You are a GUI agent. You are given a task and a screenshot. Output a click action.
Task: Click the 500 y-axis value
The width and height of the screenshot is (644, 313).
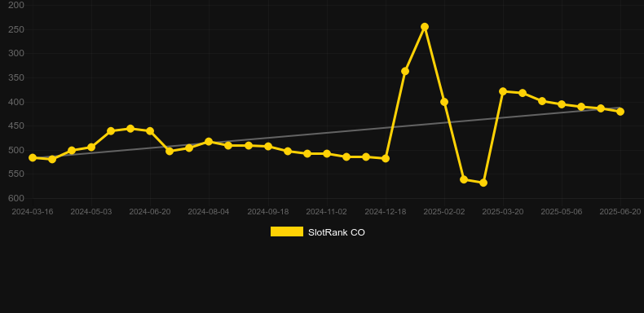[x=16, y=150]
